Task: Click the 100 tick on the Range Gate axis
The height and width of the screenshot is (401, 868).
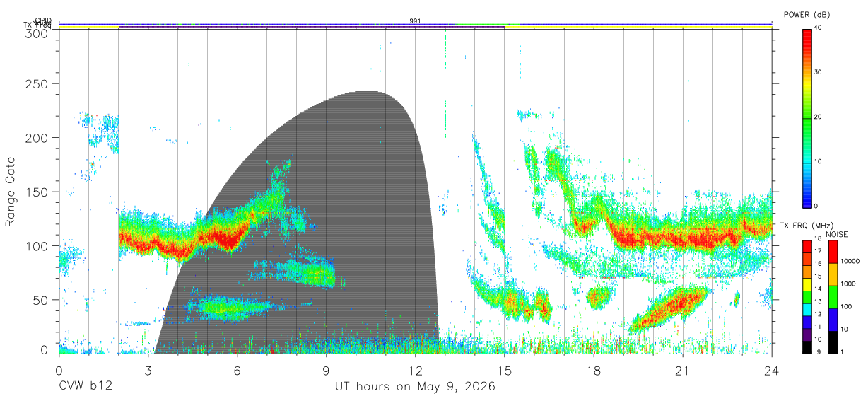Action: pos(37,246)
